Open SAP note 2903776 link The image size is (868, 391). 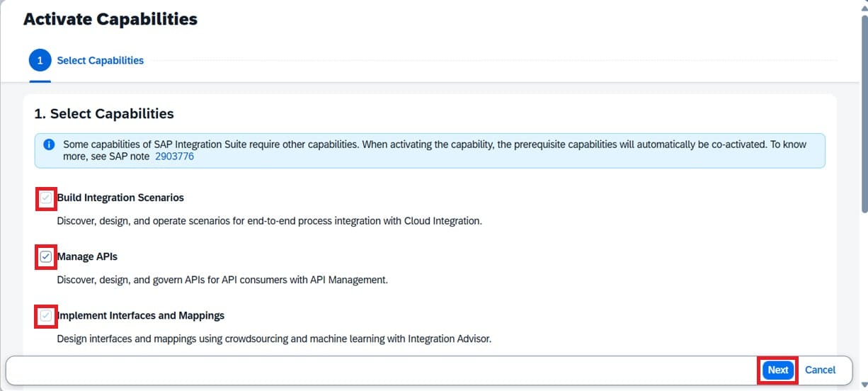[174, 157]
